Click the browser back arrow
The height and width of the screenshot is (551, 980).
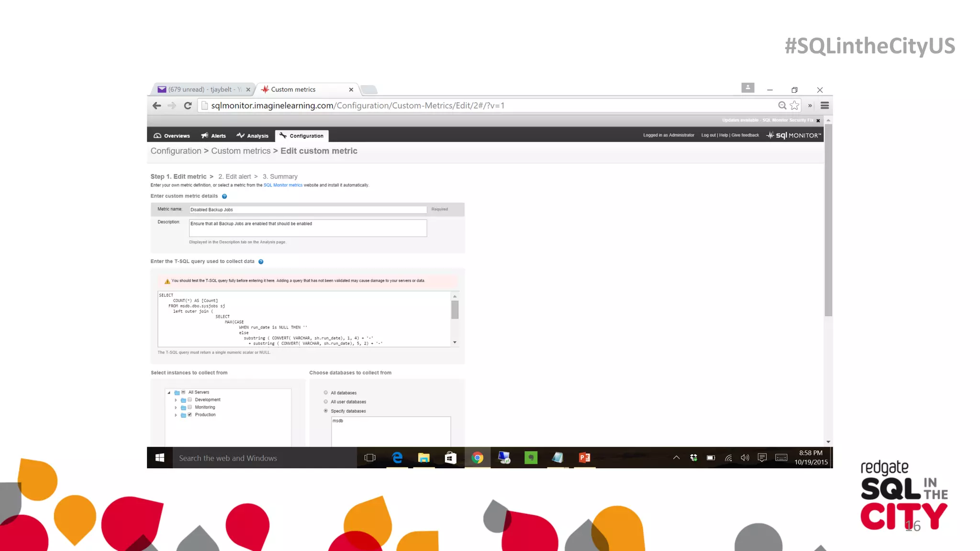pos(156,106)
